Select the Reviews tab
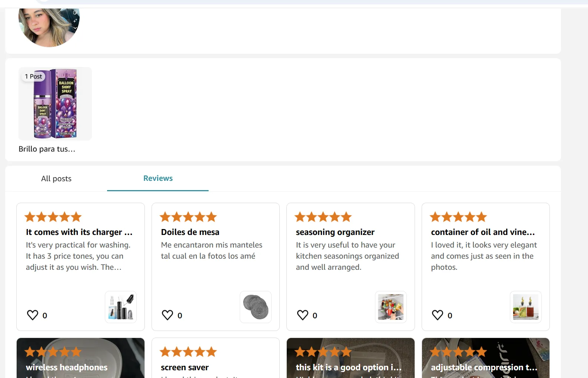 coord(158,179)
